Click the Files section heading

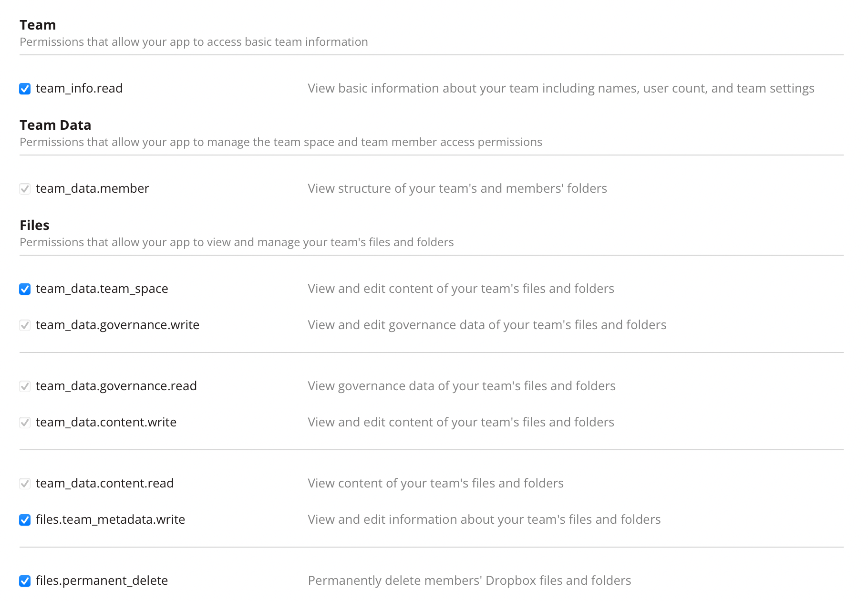tap(34, 225)
